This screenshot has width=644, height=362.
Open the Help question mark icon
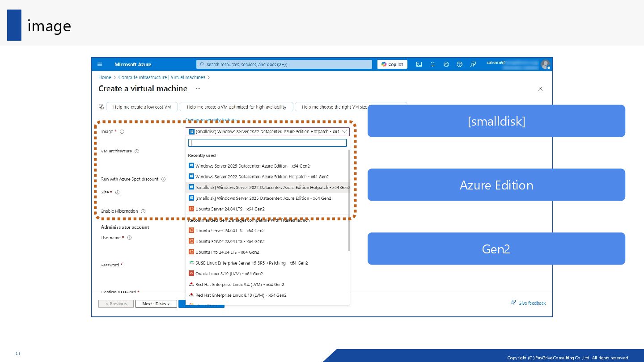[459, 64]
